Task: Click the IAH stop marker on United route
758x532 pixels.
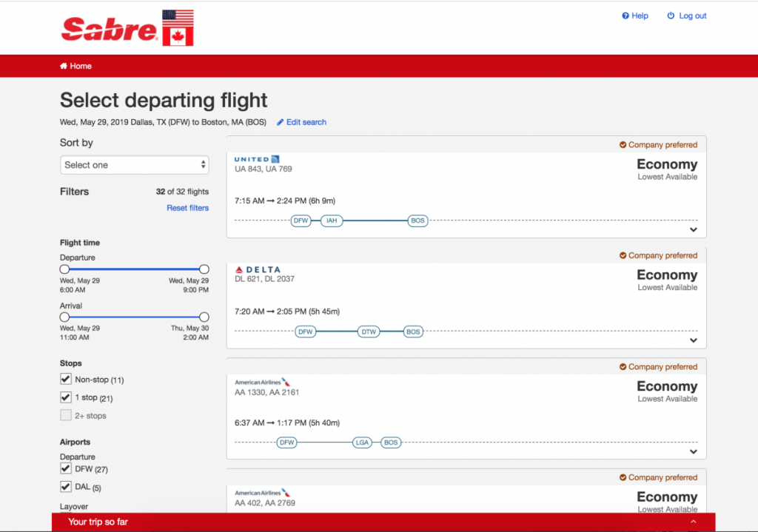Action: pos(332,220)
